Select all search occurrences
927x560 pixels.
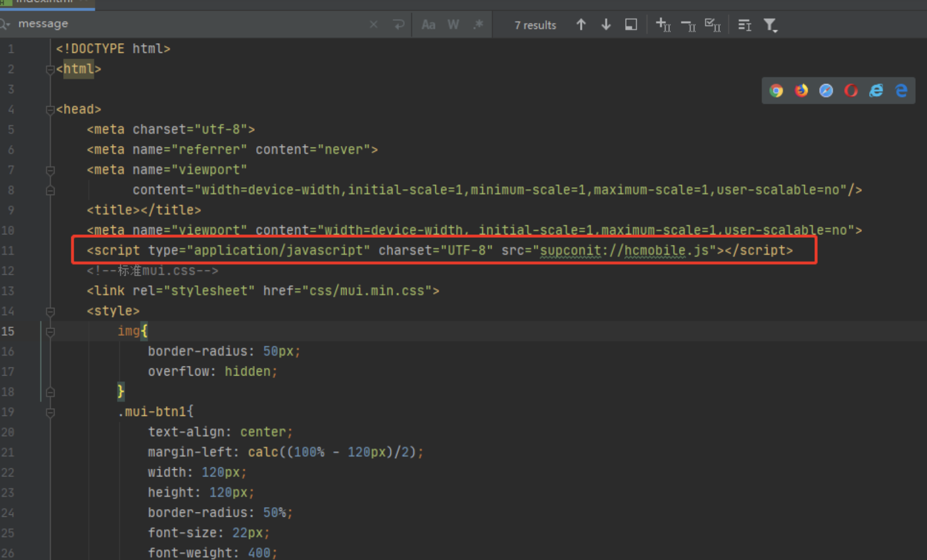point(712,25)
